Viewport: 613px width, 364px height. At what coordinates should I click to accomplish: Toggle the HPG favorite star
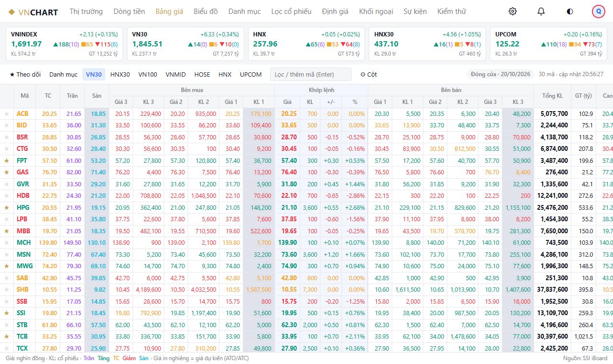point(7,208)
